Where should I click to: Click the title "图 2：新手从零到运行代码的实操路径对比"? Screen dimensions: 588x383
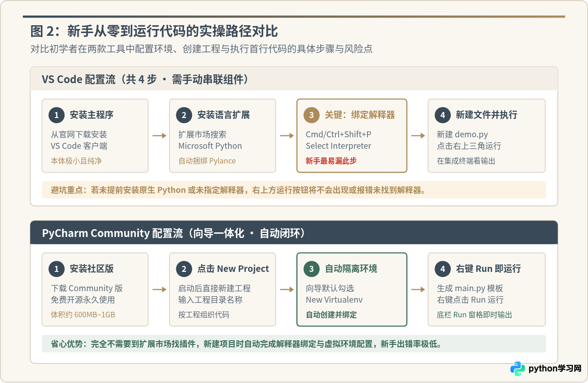pyautogui.click(x=154, y=31)
